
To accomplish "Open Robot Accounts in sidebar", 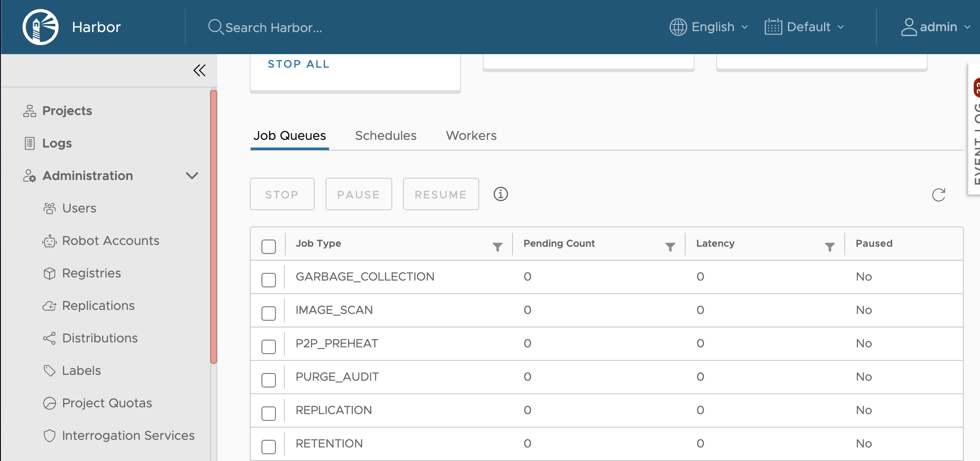I will tap(110, 241).
